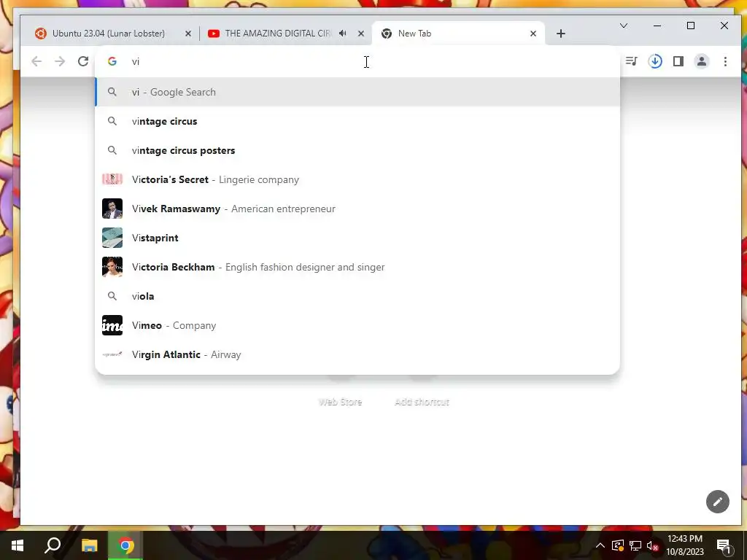The image size is (747, 560).
Task: Click the Add shortcut button
Action: pos(422,402)
